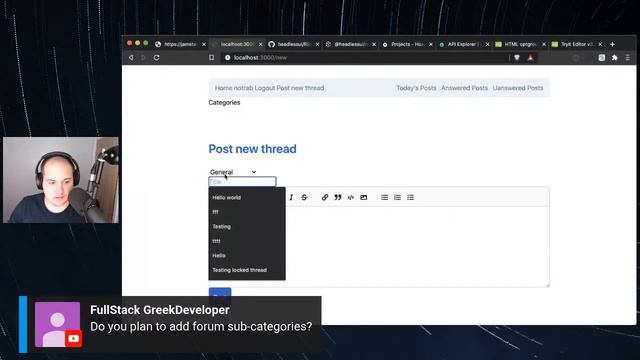The image size is (640, 360).
Task: Create a numbered list in the editor
Action: click(398, 198)
